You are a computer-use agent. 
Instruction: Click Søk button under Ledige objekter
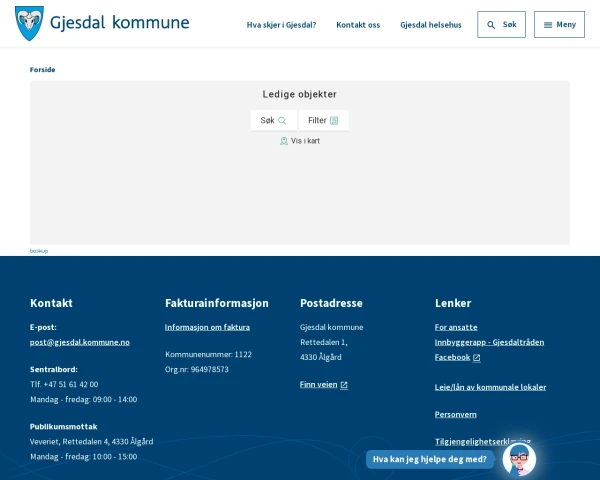click(274, 120)
